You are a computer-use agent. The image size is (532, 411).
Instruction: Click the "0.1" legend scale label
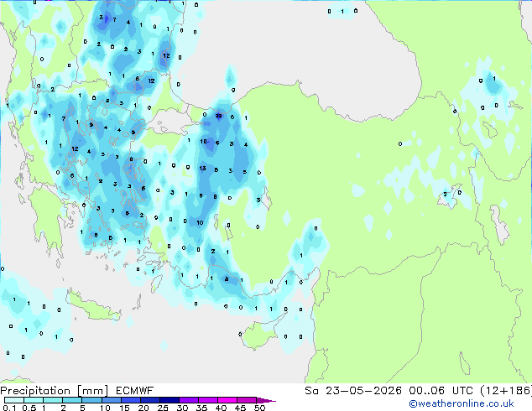[9, 408]
